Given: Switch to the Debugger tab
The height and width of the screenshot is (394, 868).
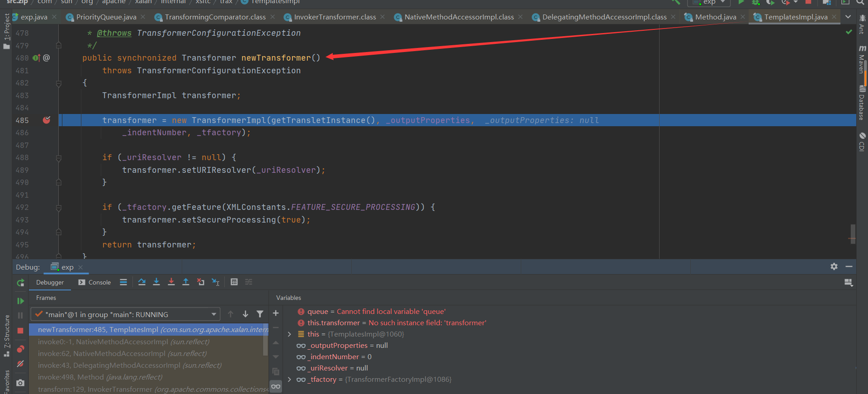Looking at the screenshot, I should click(x=50, y=282).
